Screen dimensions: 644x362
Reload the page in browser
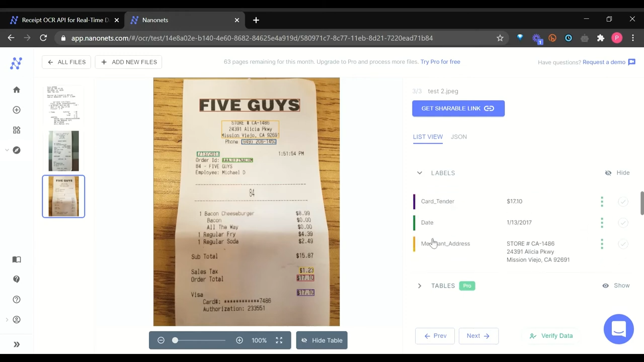click(43, 38)
